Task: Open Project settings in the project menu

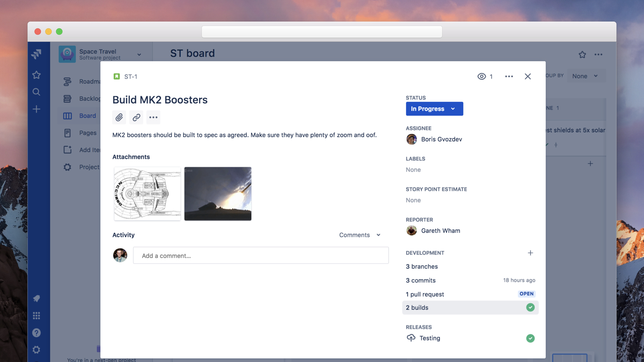Action: [x=89, y=167]
